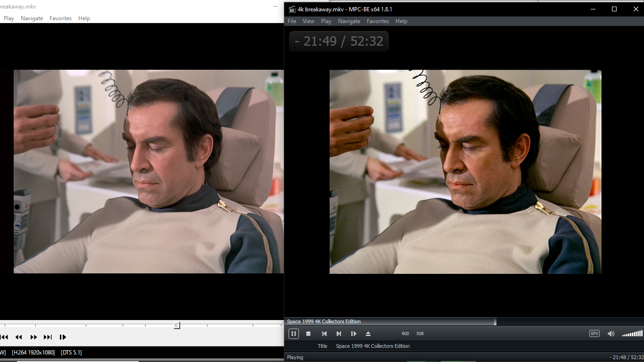Step one frame forward in MPC-BE

tap(354, 334)
